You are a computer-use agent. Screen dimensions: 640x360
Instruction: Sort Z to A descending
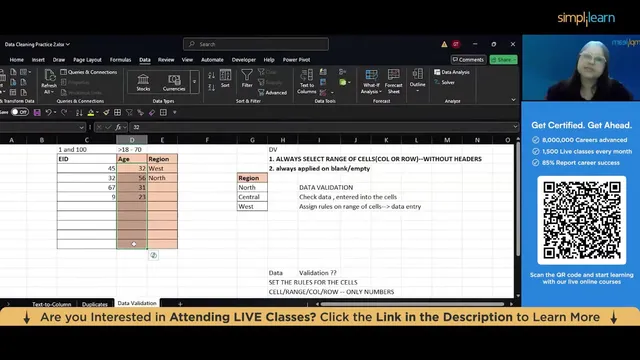pos(211,87)
